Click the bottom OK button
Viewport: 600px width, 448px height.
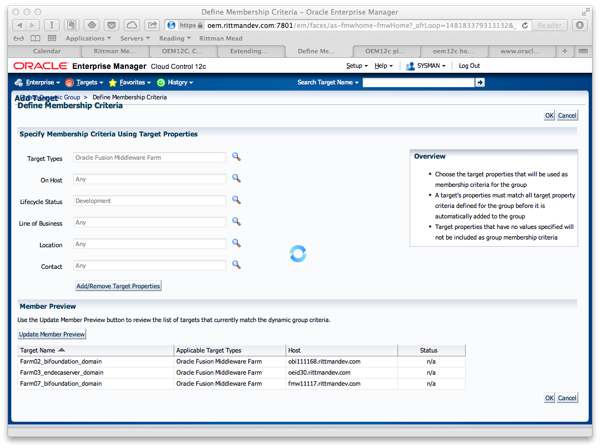549,398
